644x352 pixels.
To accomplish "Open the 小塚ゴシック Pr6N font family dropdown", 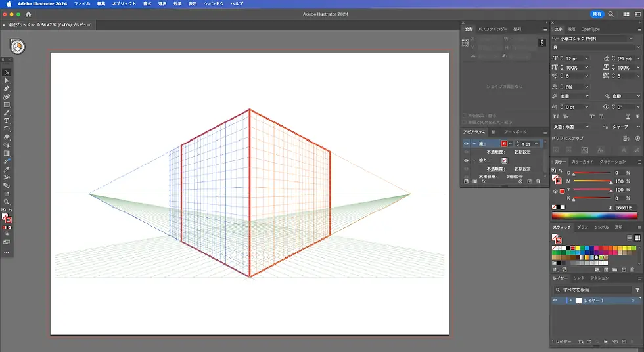I will point(631,39).
